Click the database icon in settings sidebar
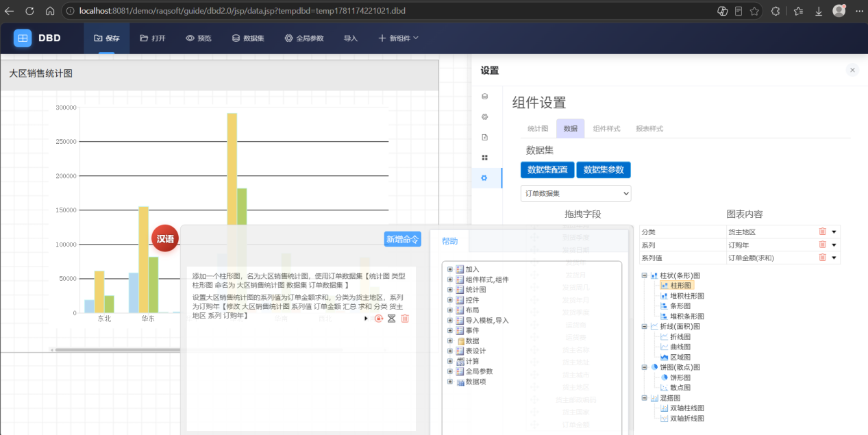The height and width of the screenshot is (435, 868). tap(485, 96)
